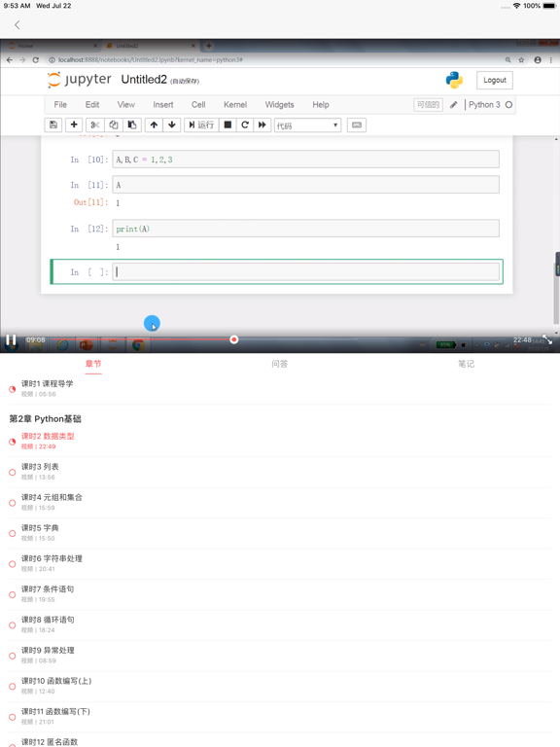This screenshot has width=560, height=747.
Task: Open lesson 课时6 字符串处理
Action: pos(280,563)
